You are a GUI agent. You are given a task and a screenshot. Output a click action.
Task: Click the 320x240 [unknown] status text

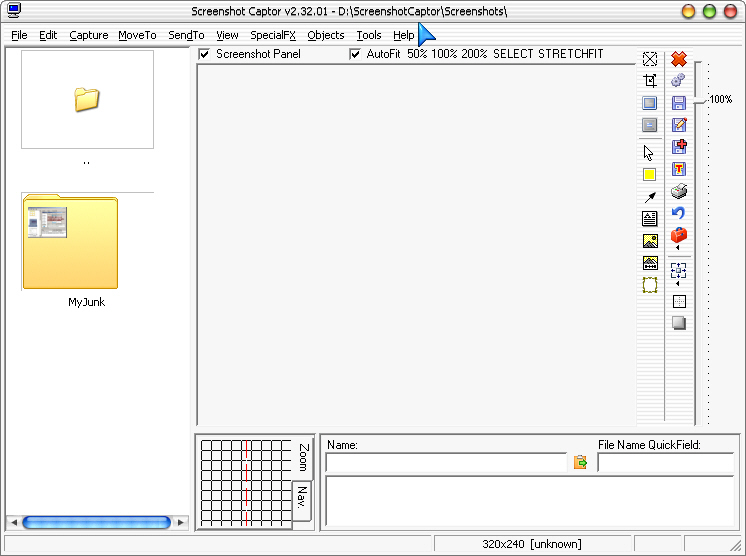tap(531, 544)
